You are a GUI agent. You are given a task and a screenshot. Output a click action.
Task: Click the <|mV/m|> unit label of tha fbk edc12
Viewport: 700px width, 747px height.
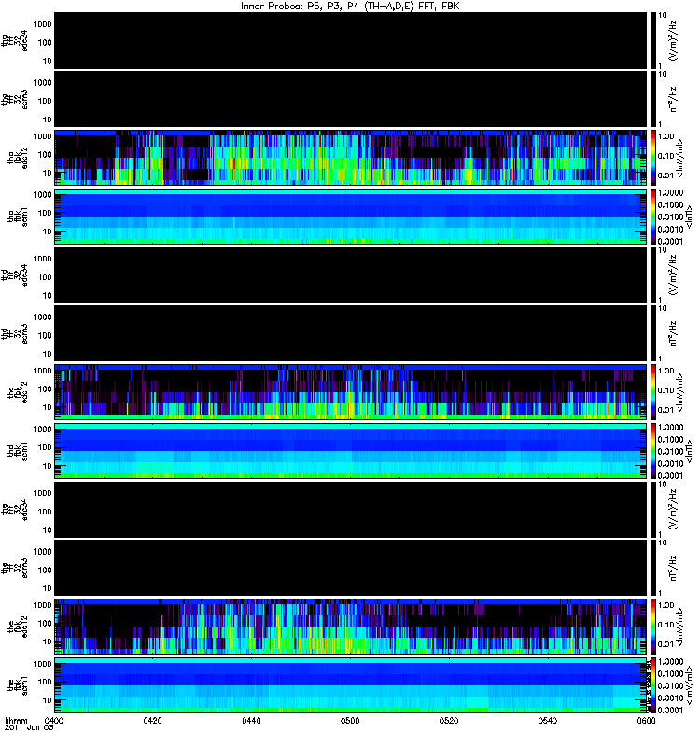(681, 158)
